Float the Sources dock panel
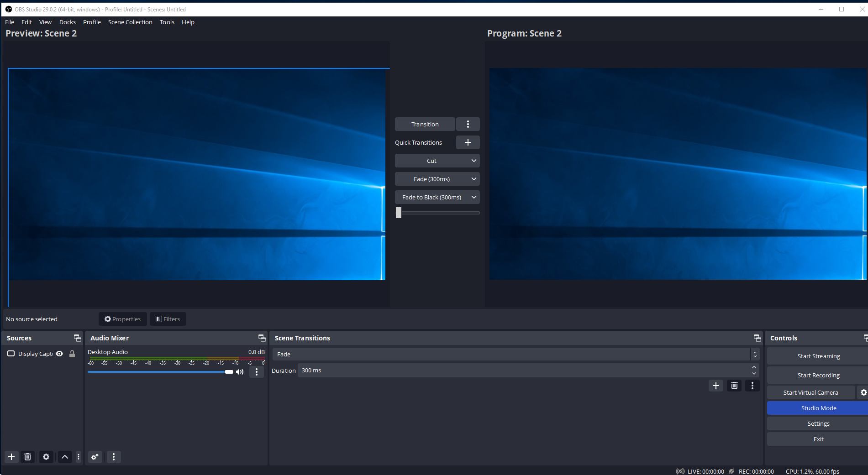Screen dimensions: 868x475 pyautogui.click(x=77, y=338)
